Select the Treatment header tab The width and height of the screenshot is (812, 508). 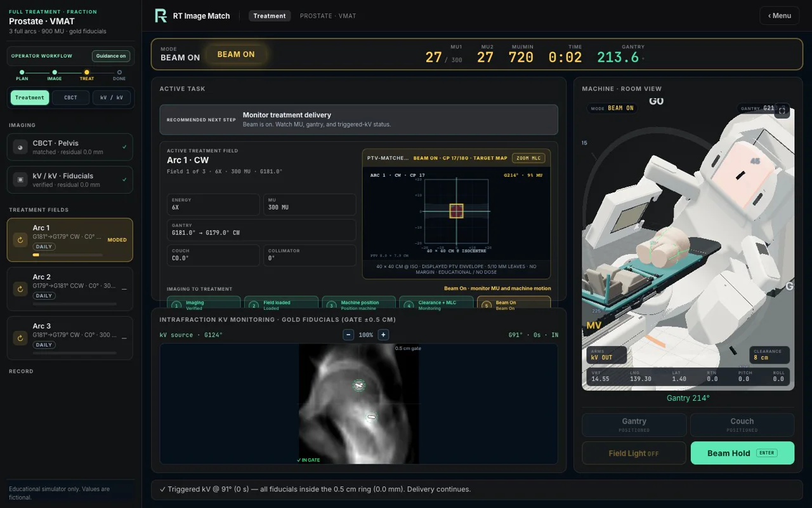pyautogui.click(x=270, y=16)
